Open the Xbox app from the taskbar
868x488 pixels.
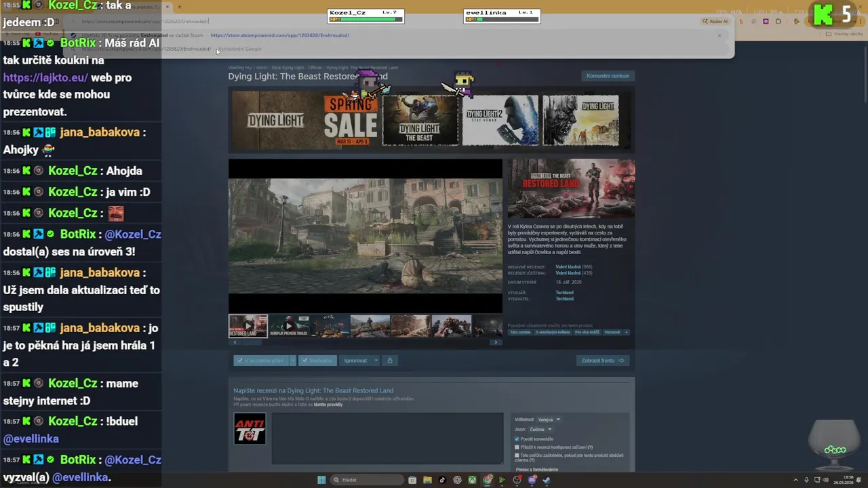point(472,480)
